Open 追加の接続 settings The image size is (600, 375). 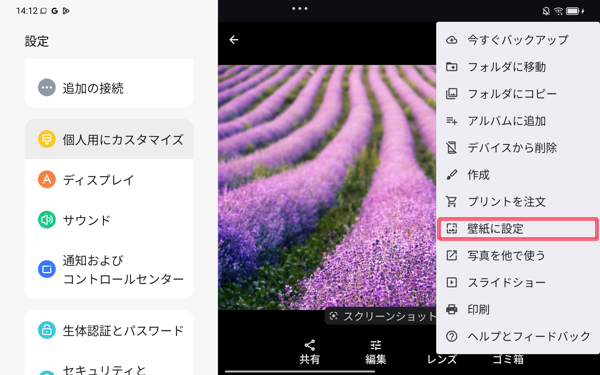click(109, 88)
